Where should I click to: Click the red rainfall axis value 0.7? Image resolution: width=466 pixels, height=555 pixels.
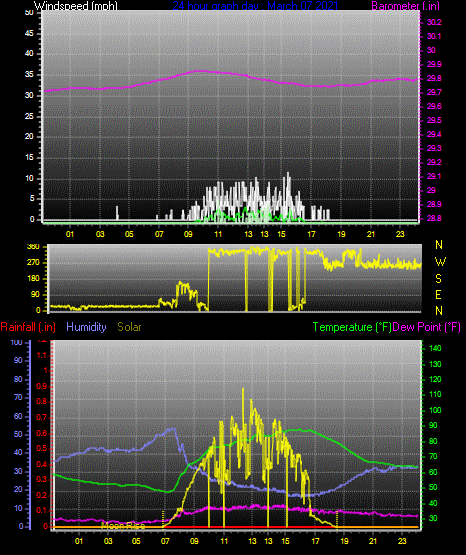click(42, 418)
